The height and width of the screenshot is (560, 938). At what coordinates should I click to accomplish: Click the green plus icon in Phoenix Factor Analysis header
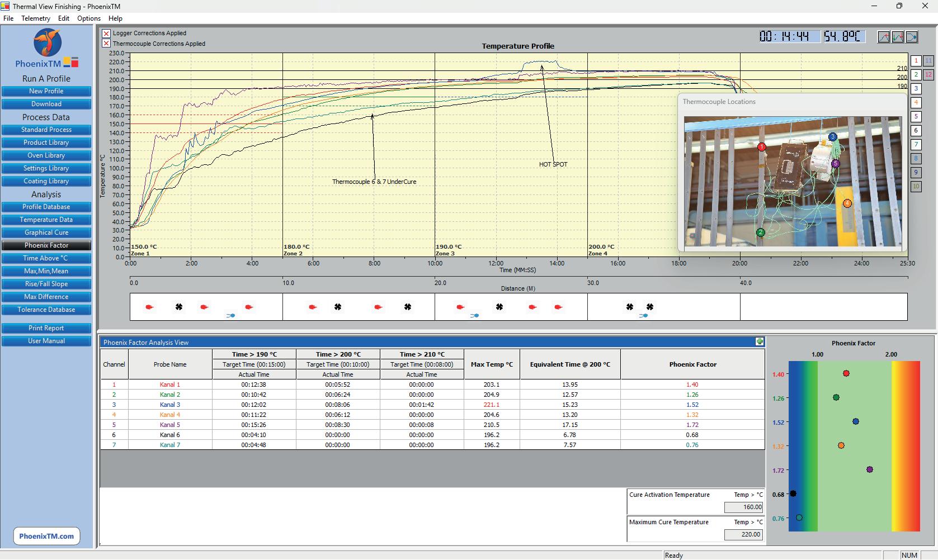[759, 341]
